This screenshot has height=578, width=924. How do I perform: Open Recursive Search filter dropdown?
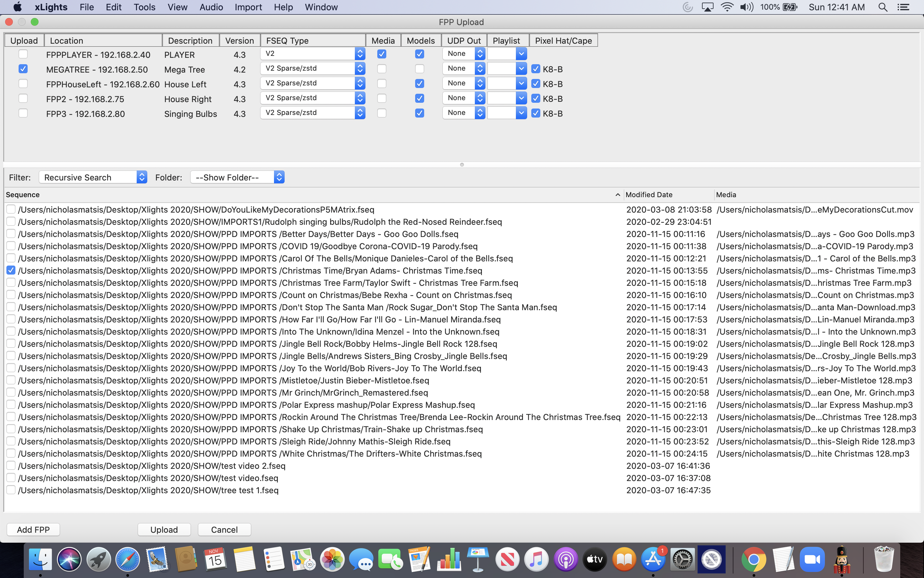(x=93, y=177)
